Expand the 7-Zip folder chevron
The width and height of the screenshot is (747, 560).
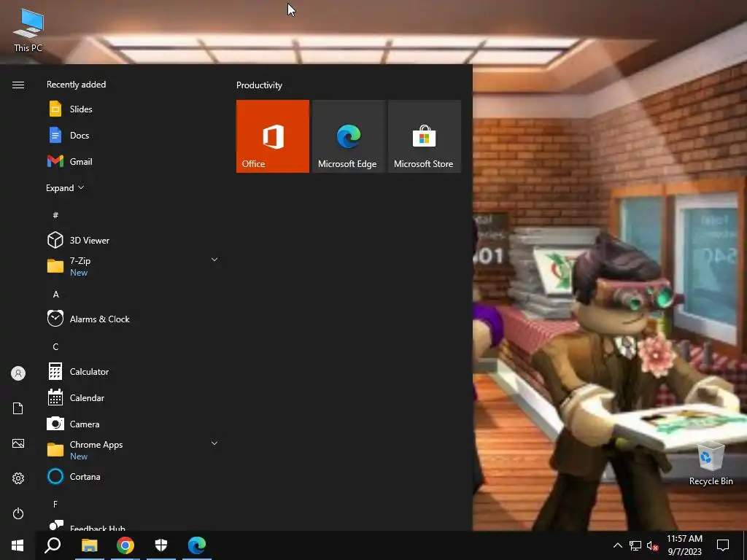214,260
